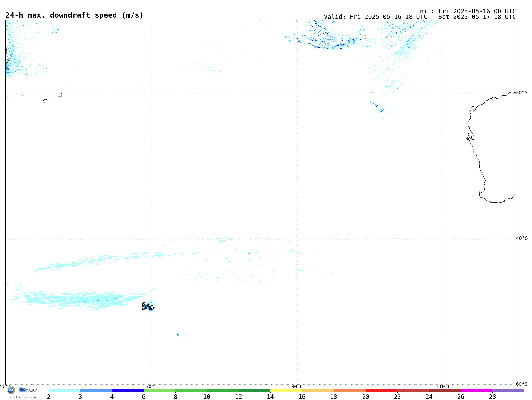Click the Reunion island outline
This screenshot has width=532, height=400.
tap(46, 101)
